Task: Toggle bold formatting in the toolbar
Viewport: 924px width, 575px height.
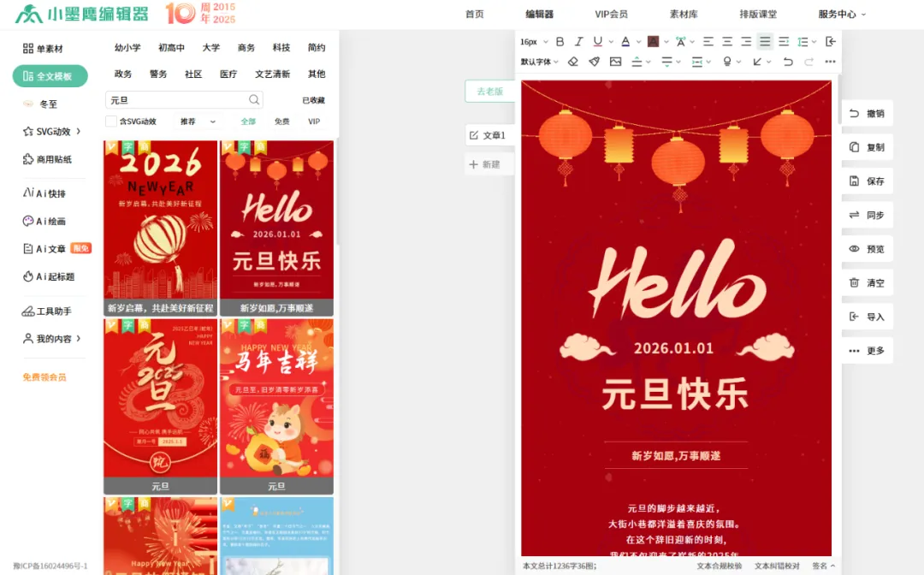Action: [560, 41]
